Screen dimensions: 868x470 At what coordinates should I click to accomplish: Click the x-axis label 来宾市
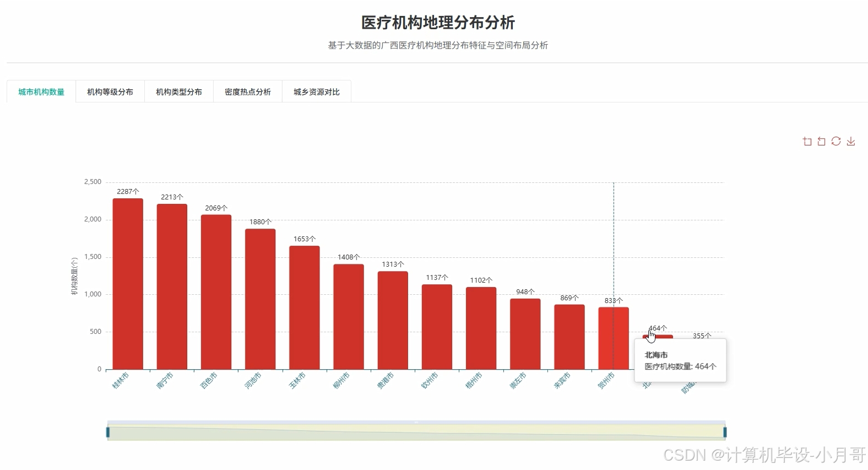click(562, 380)
